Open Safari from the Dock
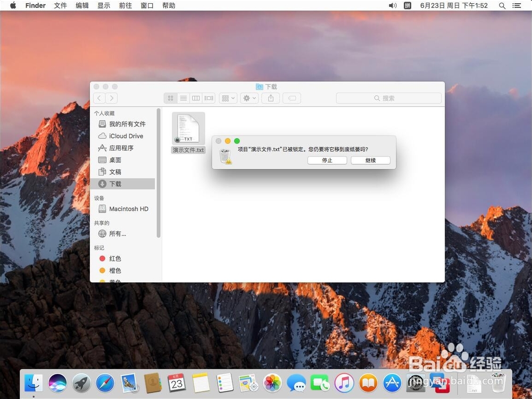This screenshot has width=532, height=399. 105,383
